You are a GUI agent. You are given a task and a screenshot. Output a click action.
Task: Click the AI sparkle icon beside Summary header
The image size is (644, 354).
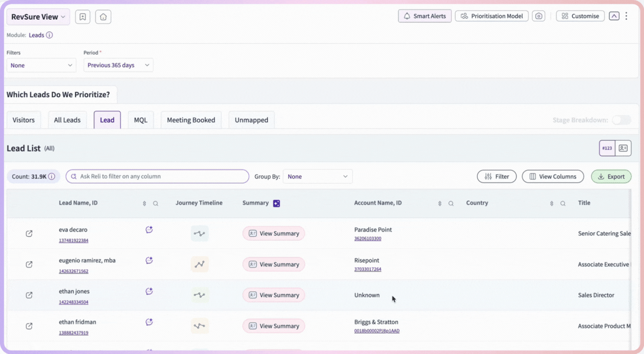(x=276, y=203)
